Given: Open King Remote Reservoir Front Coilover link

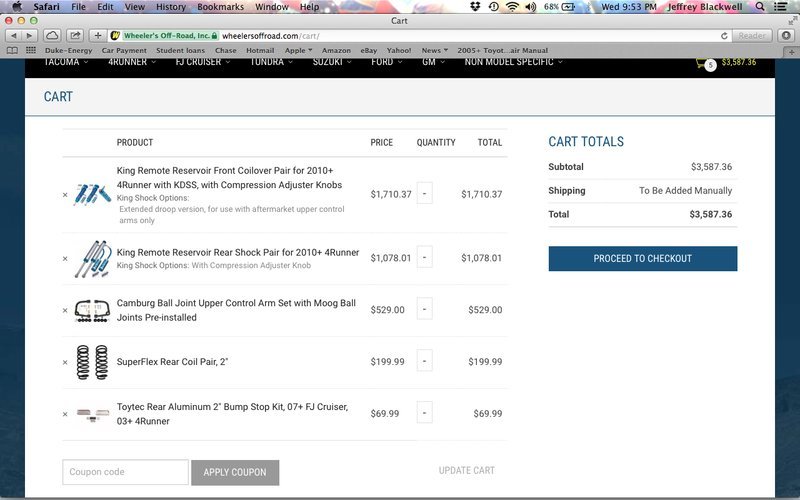Looking at the screenshot, I should point(230,178).
